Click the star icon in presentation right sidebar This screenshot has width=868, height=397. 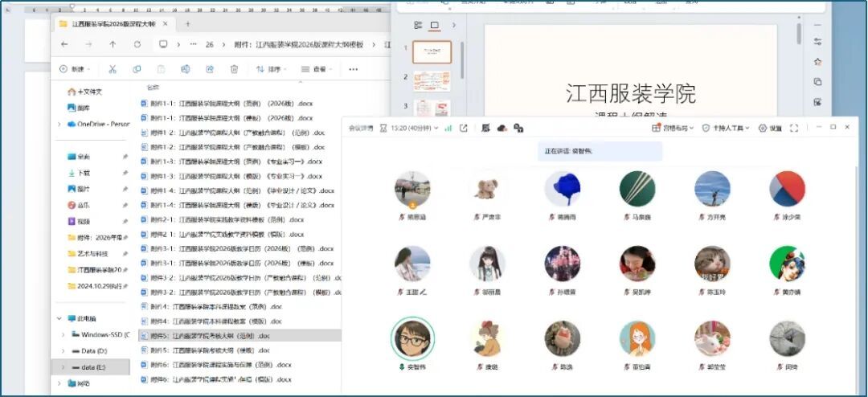[x=817, y=62]
